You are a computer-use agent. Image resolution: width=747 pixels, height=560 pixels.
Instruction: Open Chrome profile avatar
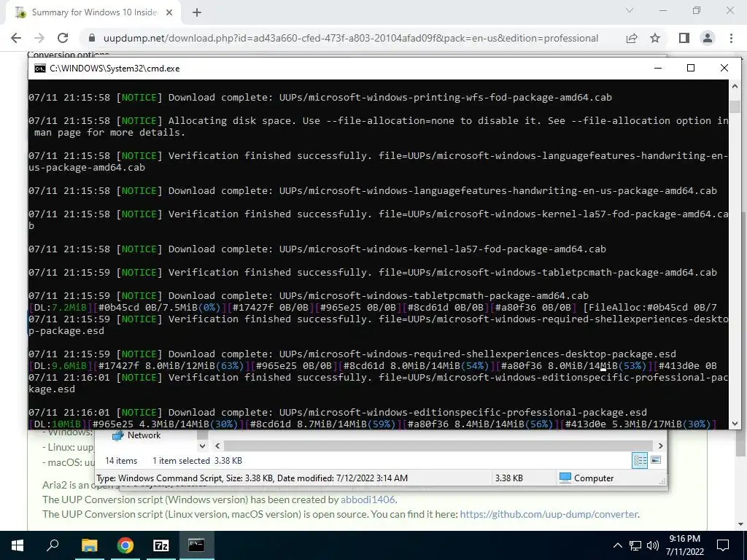tap(708, 38)
